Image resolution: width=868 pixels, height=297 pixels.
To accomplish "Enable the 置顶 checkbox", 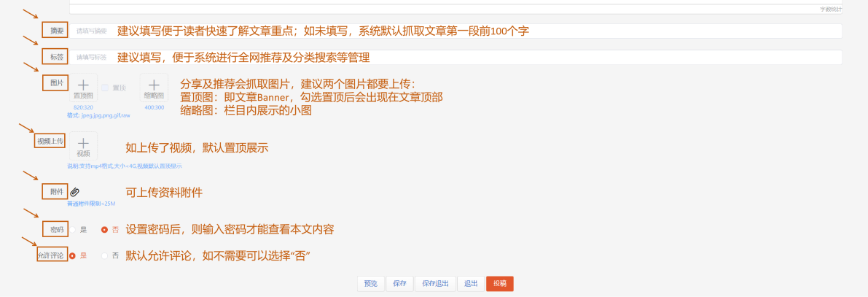I will pos(105,88).
